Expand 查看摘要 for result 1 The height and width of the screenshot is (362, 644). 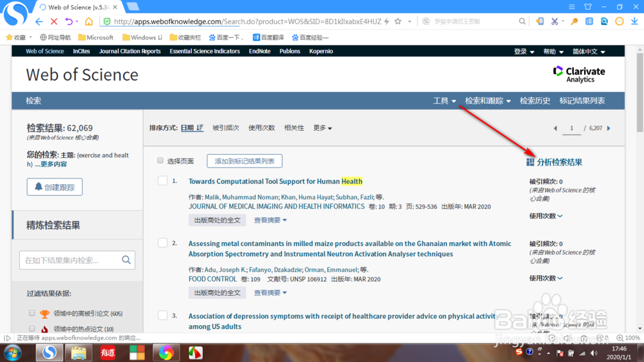[270, 220]
